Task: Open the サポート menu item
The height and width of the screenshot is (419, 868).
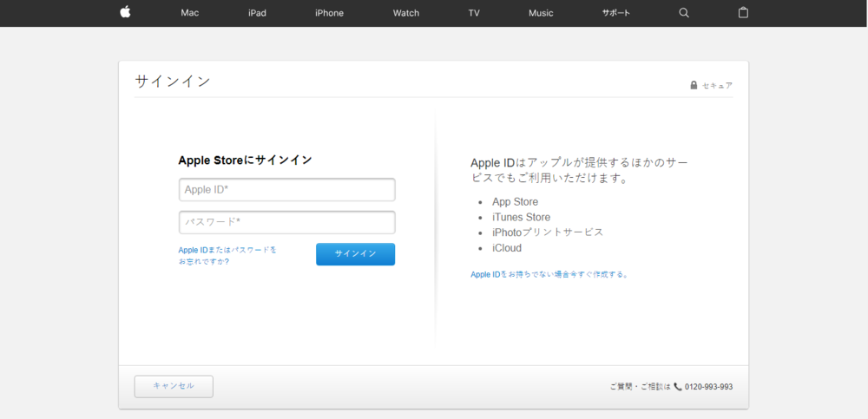Action: click(x=616, y=13)
